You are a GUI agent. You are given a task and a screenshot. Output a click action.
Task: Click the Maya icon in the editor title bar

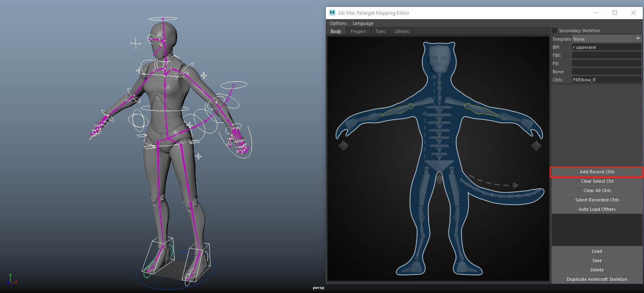[x=332, y=13]
